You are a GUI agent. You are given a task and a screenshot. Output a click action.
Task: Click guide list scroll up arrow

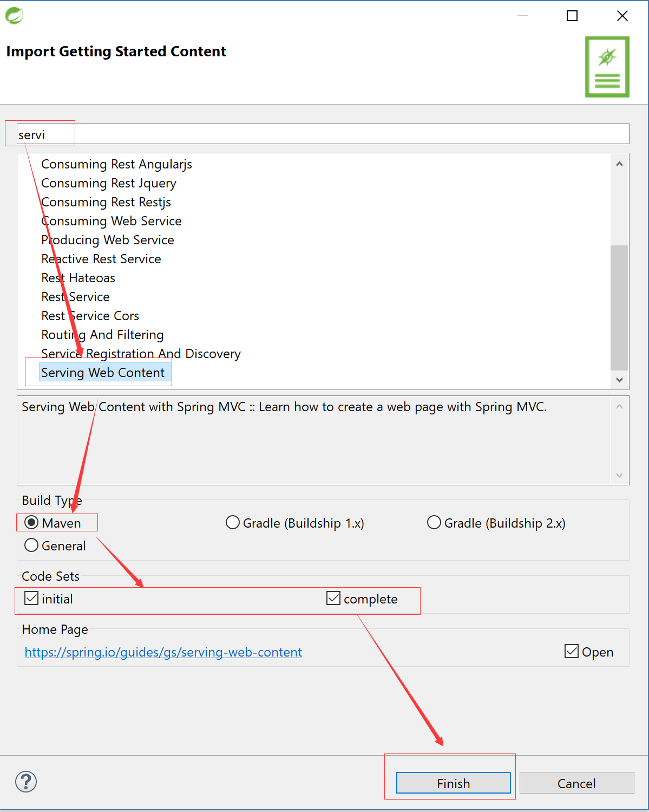click(619, 164)
